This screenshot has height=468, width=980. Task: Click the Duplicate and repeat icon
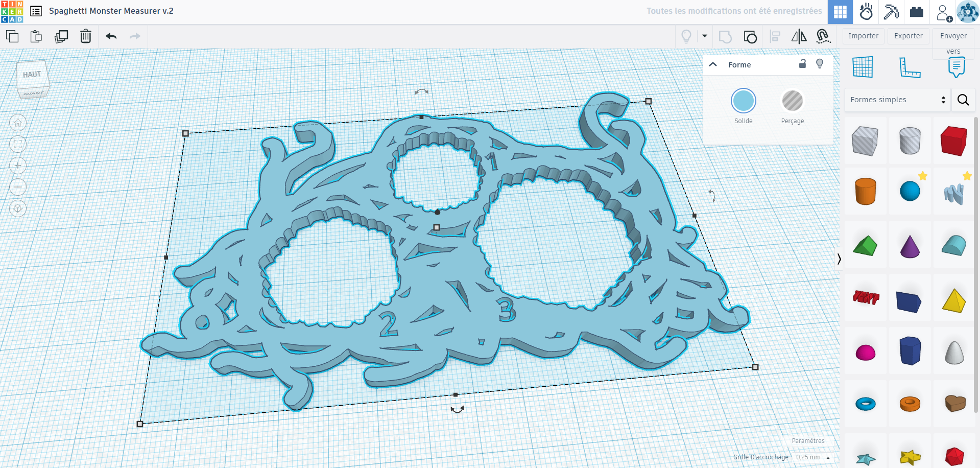coord(61,36)
